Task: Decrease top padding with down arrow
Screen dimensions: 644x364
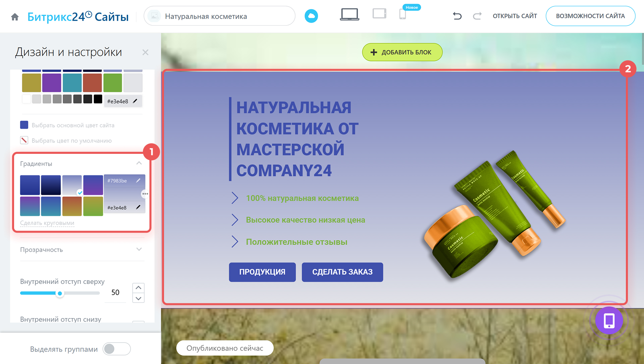Action: (x=138, y=298)
